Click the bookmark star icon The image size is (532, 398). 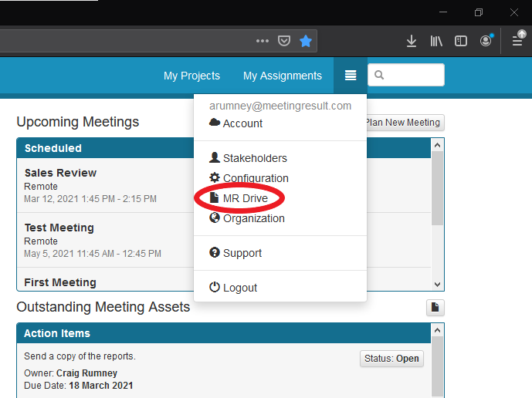click(306, 41)
